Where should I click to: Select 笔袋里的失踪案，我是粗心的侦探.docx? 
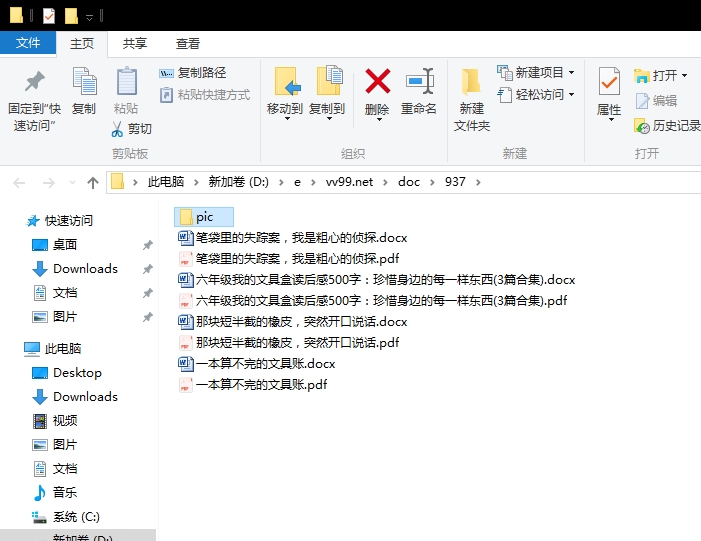(x=293, y=237)
